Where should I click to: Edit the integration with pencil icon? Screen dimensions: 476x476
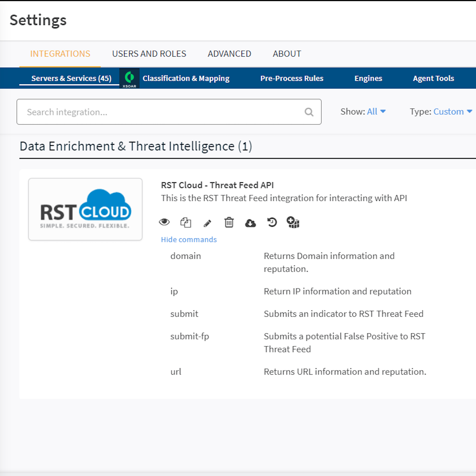pyautogui.click(x=207, y=223)
